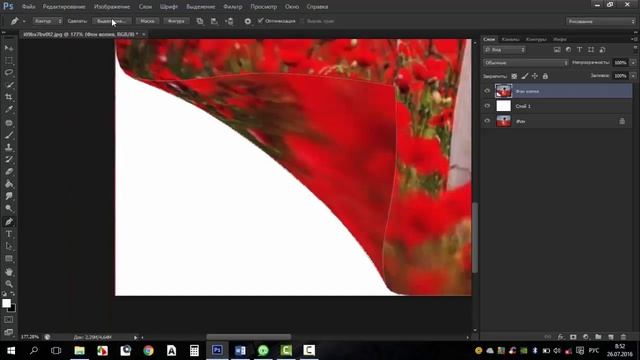Open pen options gear icon

click(247, 21)
